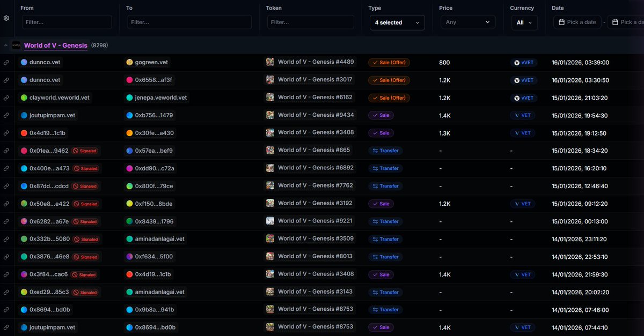This screenshot has width=644, height=336.
Task: Open thumbnail of World of V - Genesis #4489
Action: coord(270,62)
